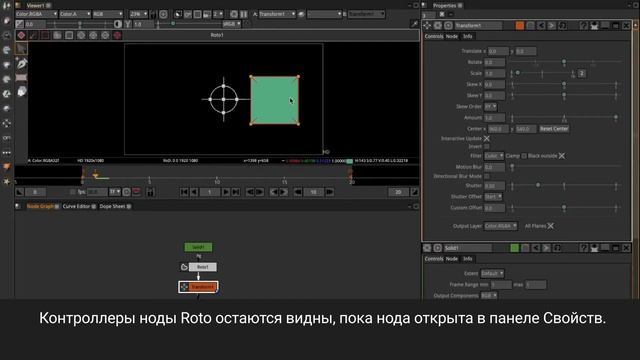Open Output Layer dropdown

pyautogui.click(x=501, y=226)
